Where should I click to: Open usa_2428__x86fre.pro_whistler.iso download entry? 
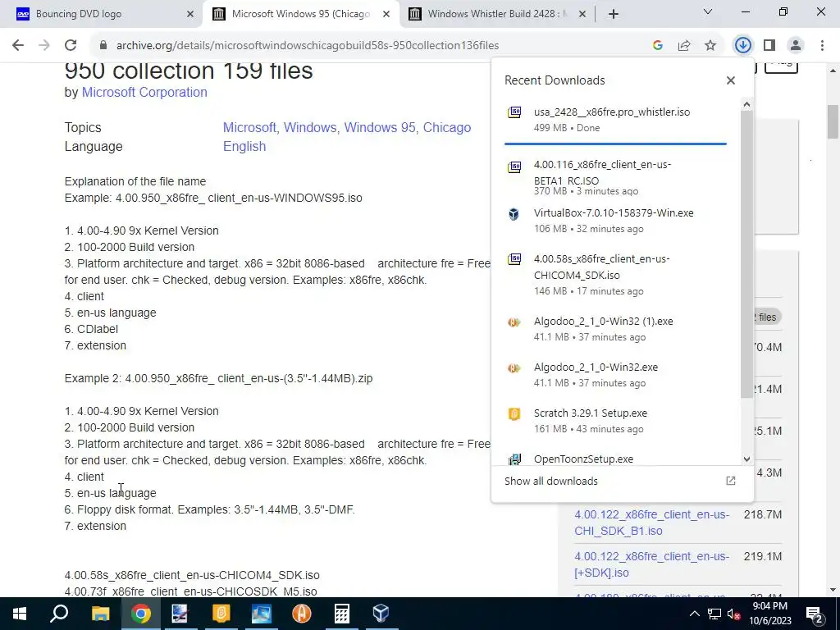[x=615, y=120]
